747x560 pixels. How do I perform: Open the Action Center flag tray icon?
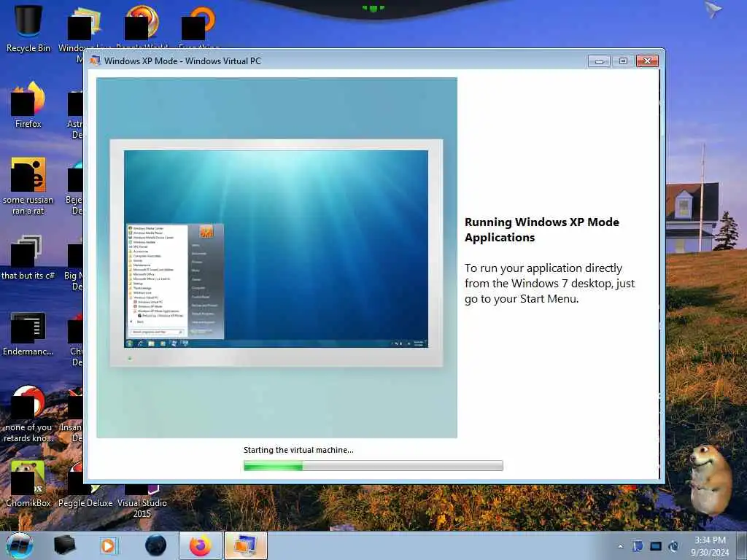(638, 546)
